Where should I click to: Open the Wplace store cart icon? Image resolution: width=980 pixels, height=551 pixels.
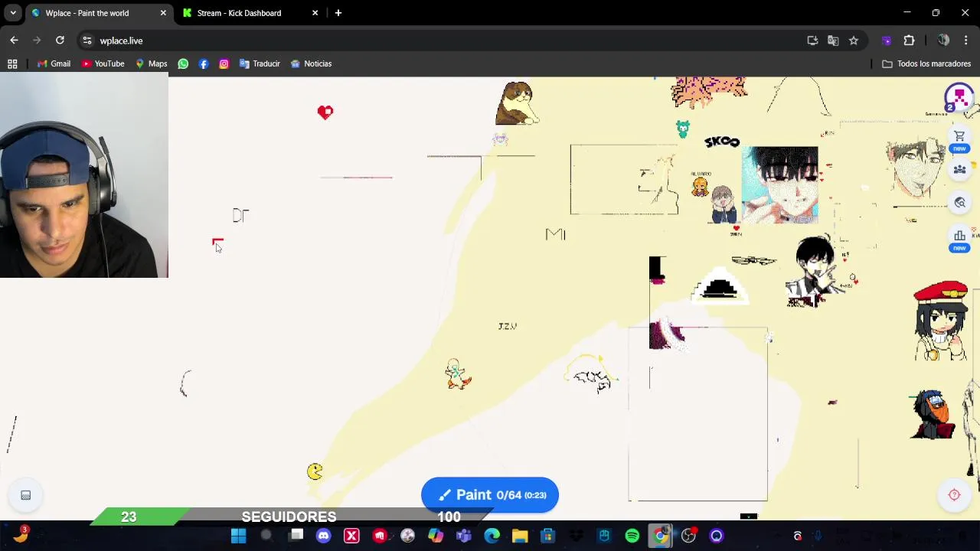959,136
